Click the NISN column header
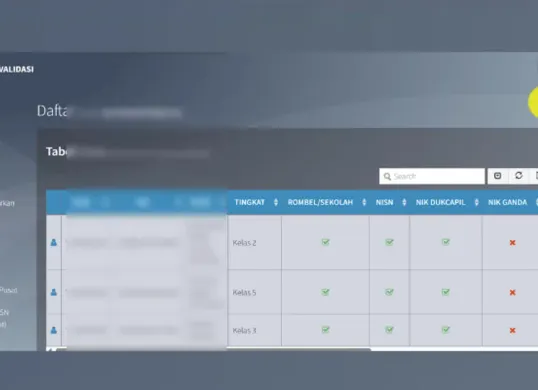 (x=384, y=202)
